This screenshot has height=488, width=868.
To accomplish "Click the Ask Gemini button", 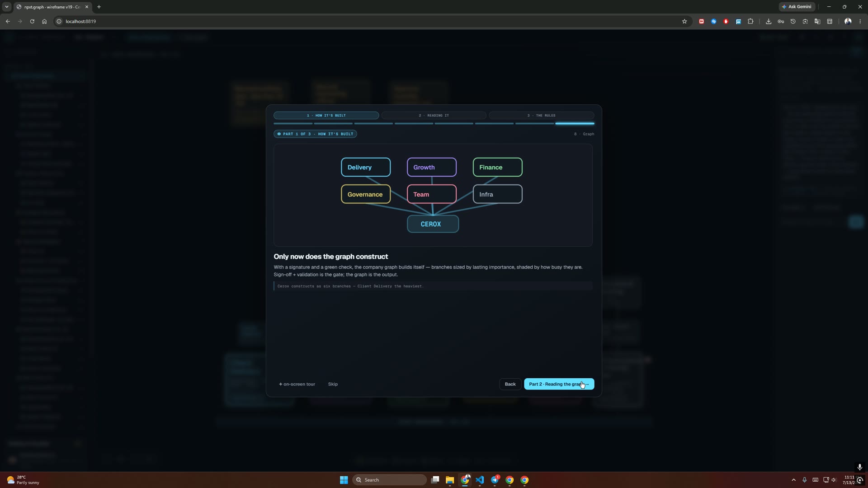I will (x=797, y=7).
